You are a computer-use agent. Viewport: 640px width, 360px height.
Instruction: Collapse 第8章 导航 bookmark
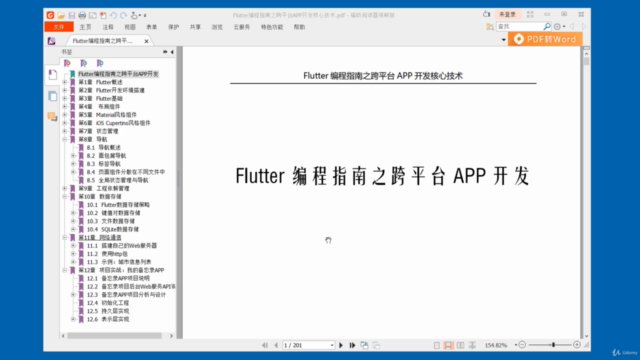(x=64, y=139)
